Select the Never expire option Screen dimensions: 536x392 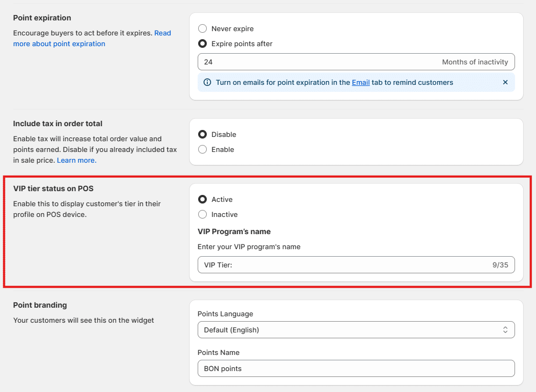[202, 28]
